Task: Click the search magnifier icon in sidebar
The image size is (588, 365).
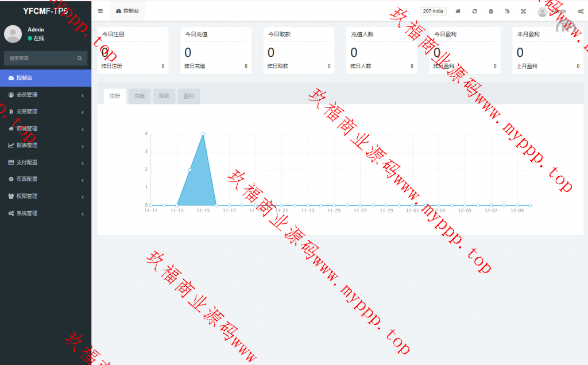Action: tap(80, 58)
